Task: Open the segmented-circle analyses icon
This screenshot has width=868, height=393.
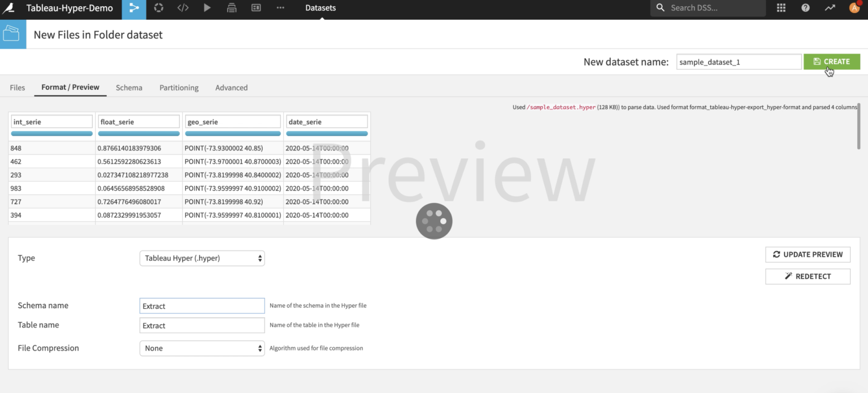Action: (158, 8)
